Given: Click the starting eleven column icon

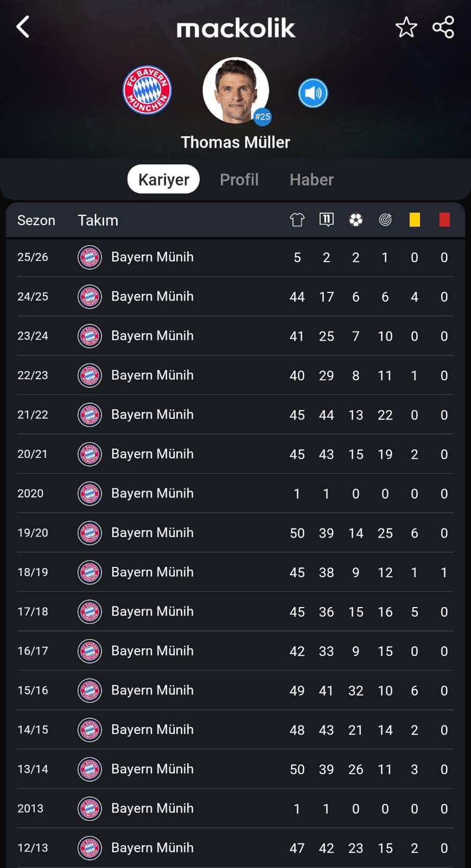Looking at the screenshot, I should tap(326, 220).
